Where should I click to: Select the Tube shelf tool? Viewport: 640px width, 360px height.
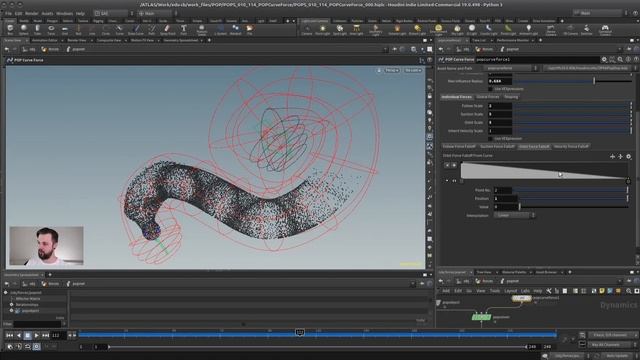pos(37,29)
